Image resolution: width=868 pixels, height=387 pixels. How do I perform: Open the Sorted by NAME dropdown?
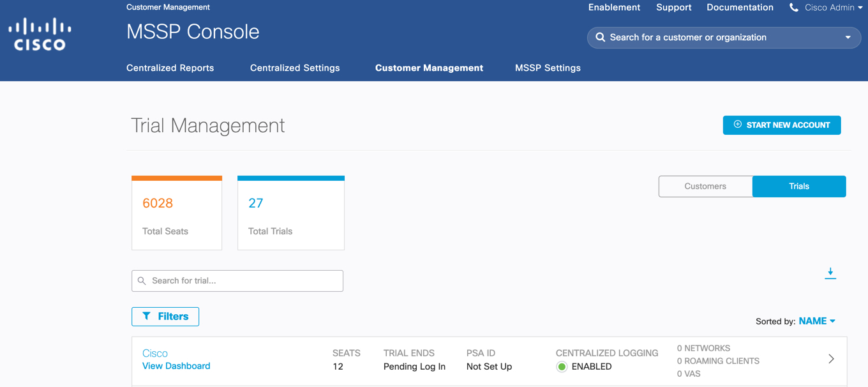tap(817, 321)
